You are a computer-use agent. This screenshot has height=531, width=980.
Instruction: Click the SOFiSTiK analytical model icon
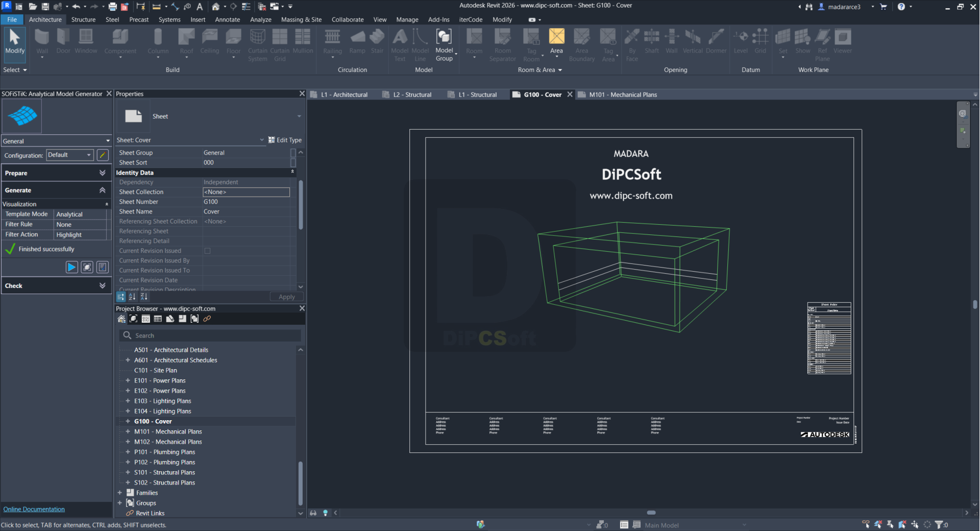tap(22, 116)
